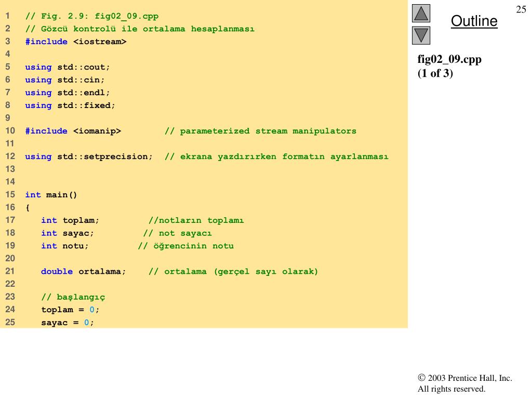Click the 'int notu;' declaration

65,246
